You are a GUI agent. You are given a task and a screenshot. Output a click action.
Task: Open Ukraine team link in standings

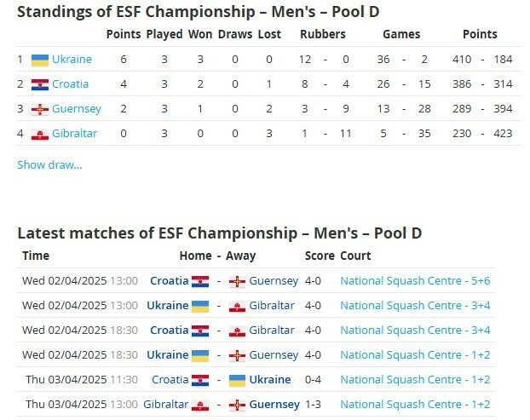click(x=72, y=60)
